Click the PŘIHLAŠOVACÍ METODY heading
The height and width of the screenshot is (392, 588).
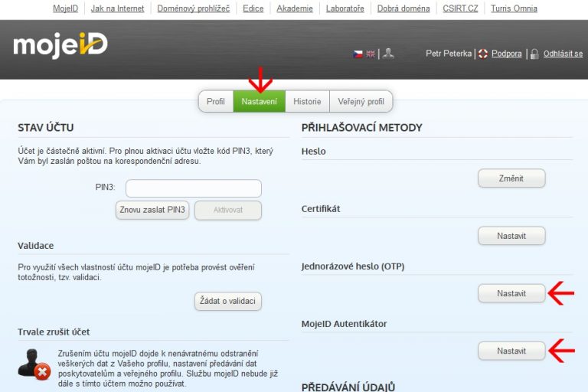click(362, 128)
